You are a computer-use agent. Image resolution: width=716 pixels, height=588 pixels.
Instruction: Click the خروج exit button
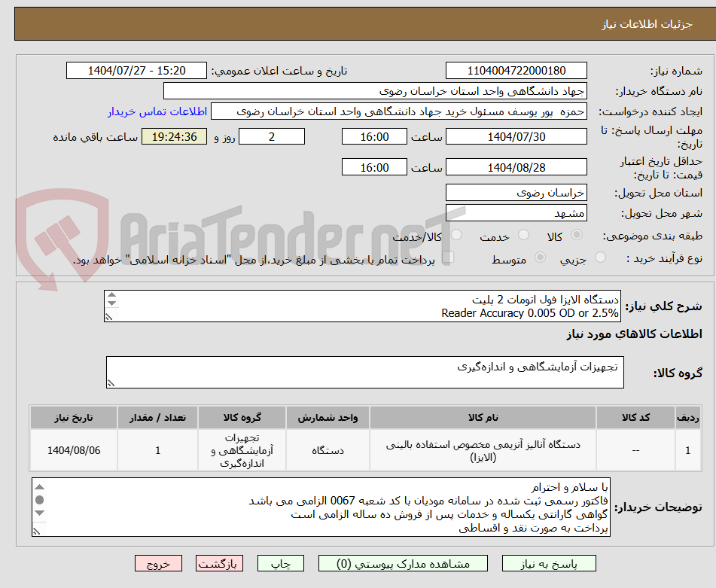[158, 563]
